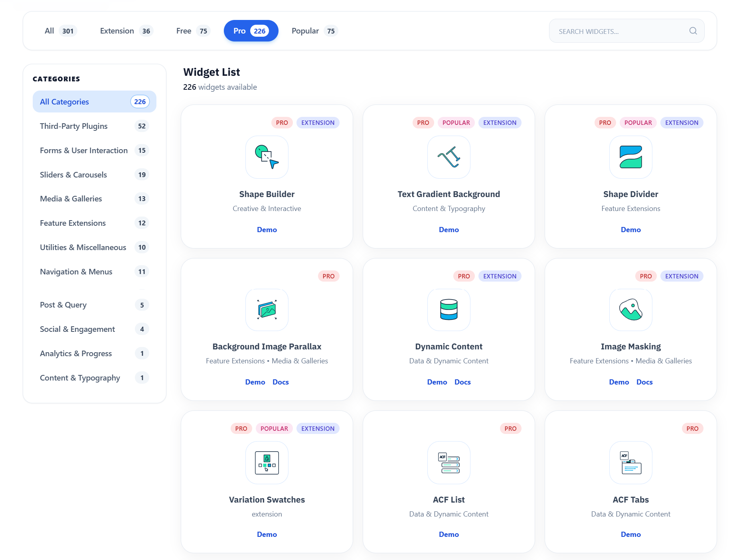This screenshot has width=737, height=560.
Task: Click the Widget List heading
Action: 211,72
